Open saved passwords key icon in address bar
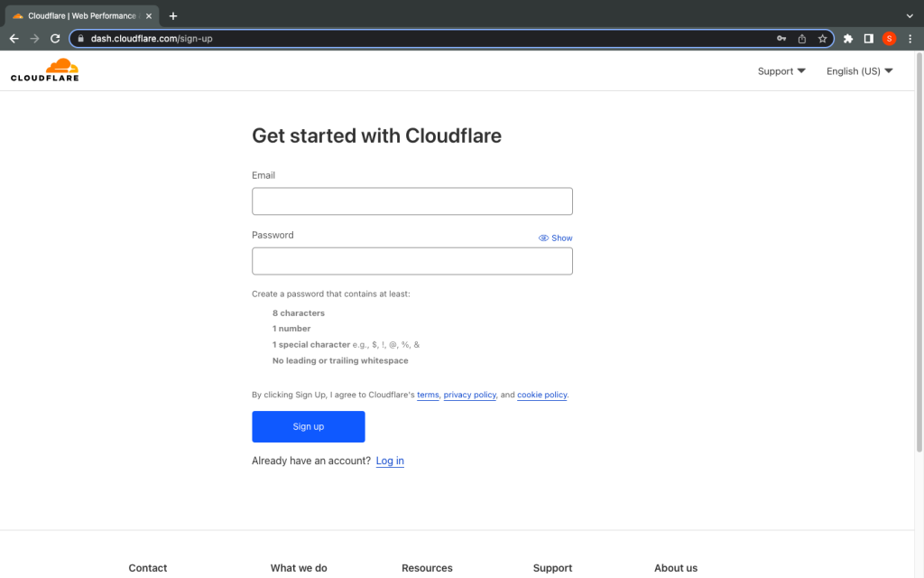 [x=781, y=39]
